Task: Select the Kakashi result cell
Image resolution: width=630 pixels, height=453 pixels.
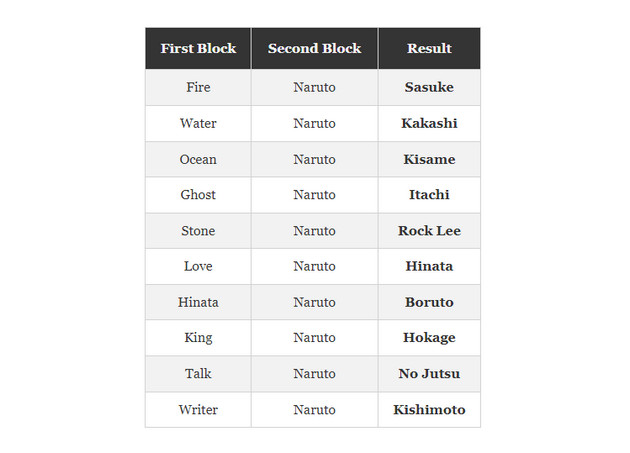Action: (x=429, y=123)
